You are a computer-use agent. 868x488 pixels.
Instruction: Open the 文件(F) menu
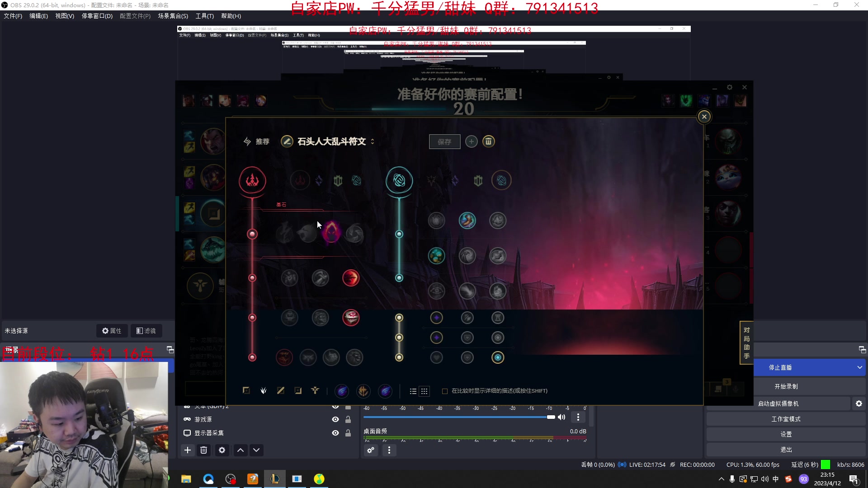point(13,16)
